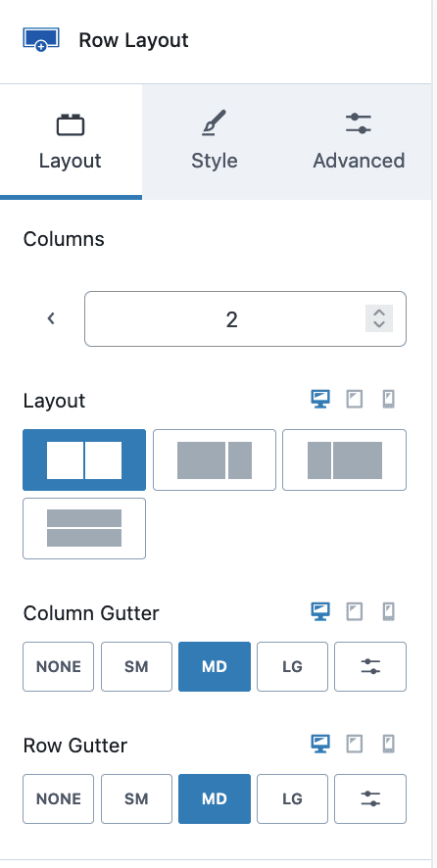Set Column Gutter to SM

[x=136, y=666]
